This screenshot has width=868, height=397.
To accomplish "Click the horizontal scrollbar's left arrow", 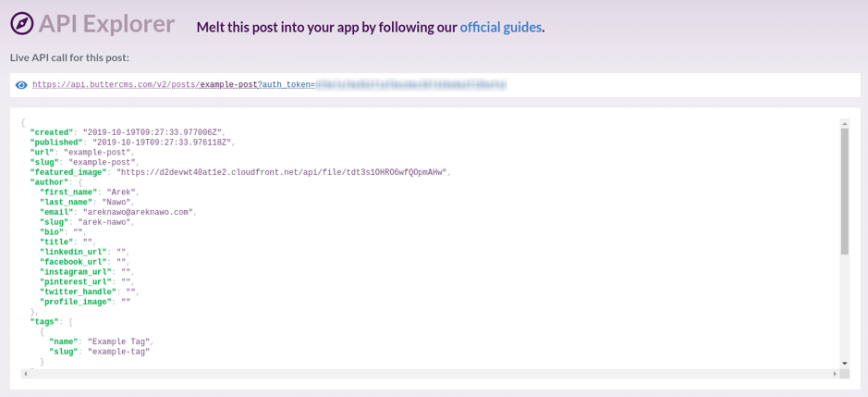I will click(x=25, y=374).
